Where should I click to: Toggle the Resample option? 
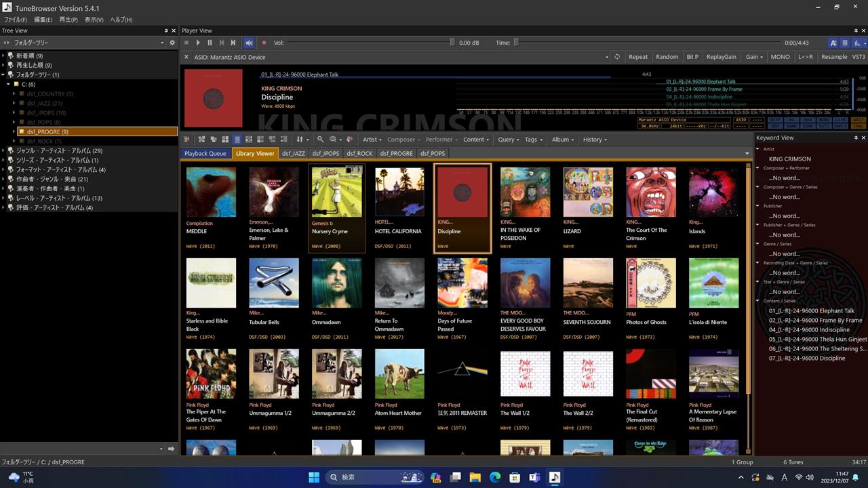point(834,57)
